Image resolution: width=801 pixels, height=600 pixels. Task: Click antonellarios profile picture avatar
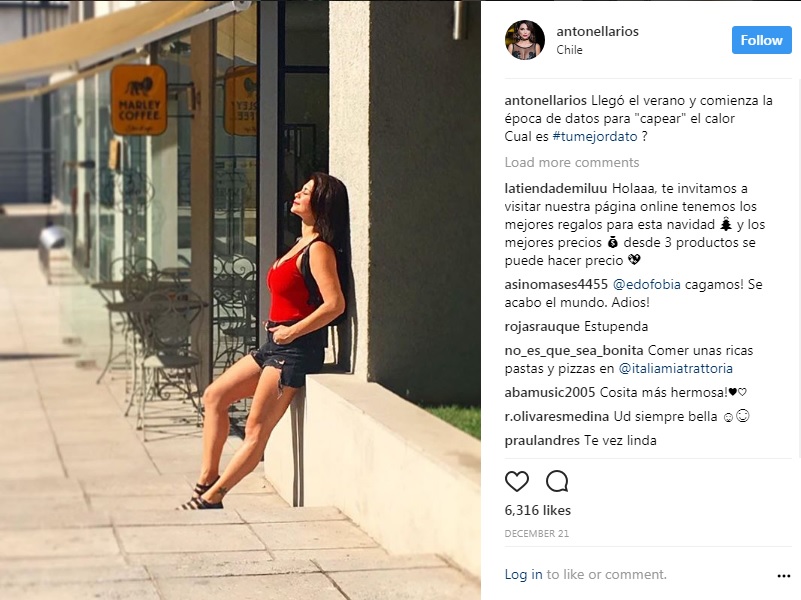pyautogui.click(x=525, y=40)
